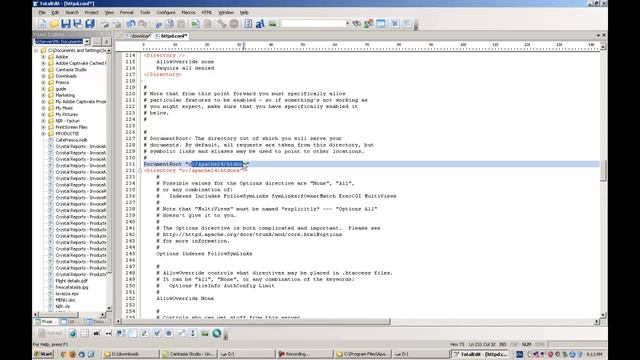
Task: Select Flight details.pdf in file tree
Action: (71, 281)
